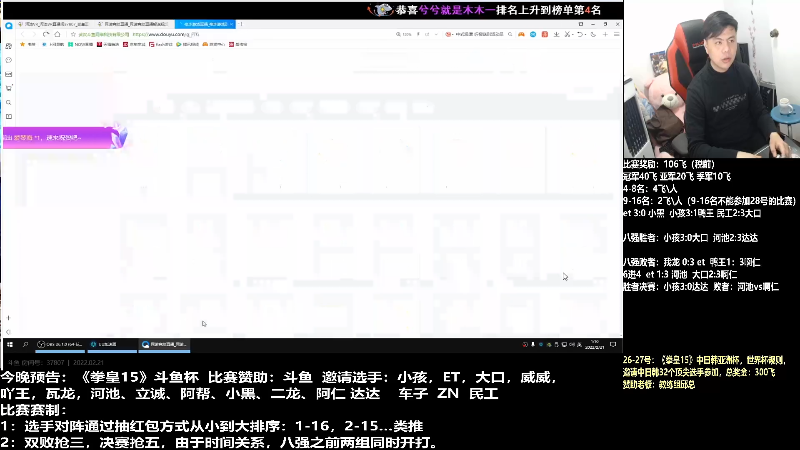Open the bookmarks star favorites folder
800x450 pixels.
click(28, 44)
